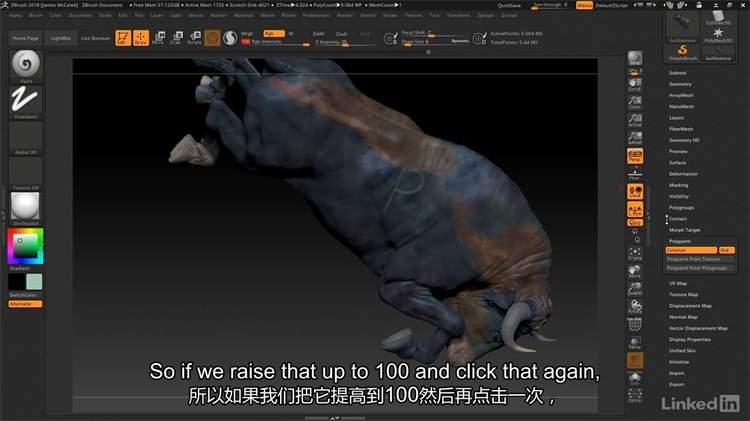
Task: Open the Texture Off slot
Action: 26,173
